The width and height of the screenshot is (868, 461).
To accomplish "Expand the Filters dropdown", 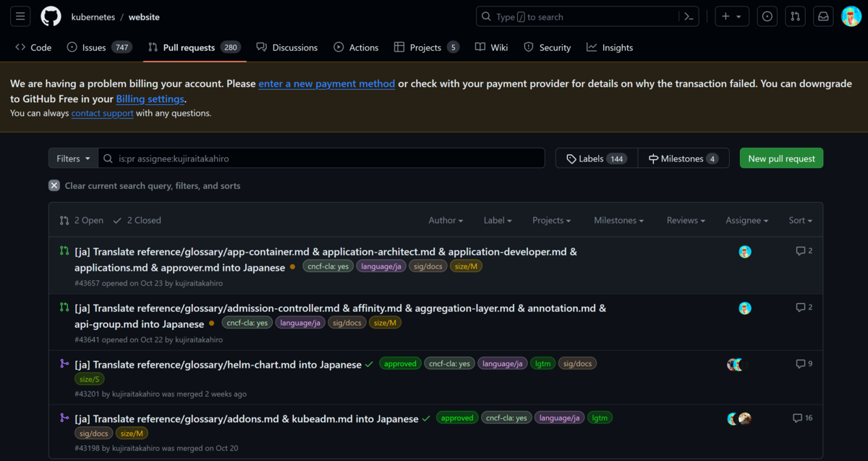I will pyautogui.click(x=73, y=158).
